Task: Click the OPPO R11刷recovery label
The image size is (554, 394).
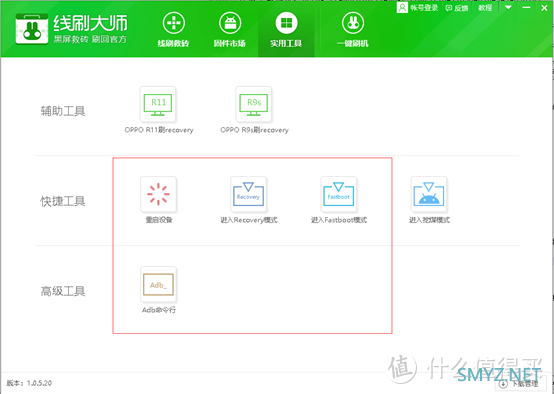Action: tap(159, 130)
